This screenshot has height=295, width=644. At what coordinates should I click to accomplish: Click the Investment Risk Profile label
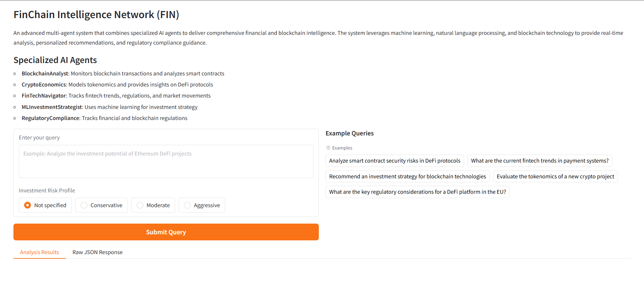[47, 190]
